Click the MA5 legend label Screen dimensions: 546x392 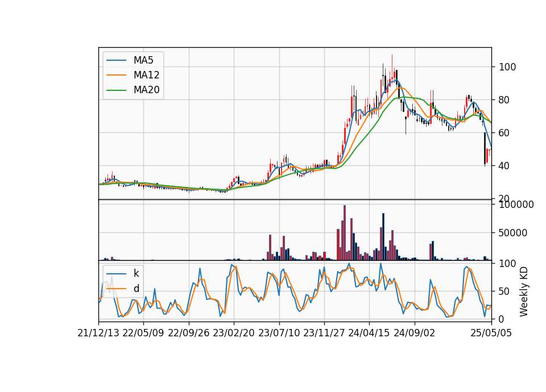(x=143, y=60)
